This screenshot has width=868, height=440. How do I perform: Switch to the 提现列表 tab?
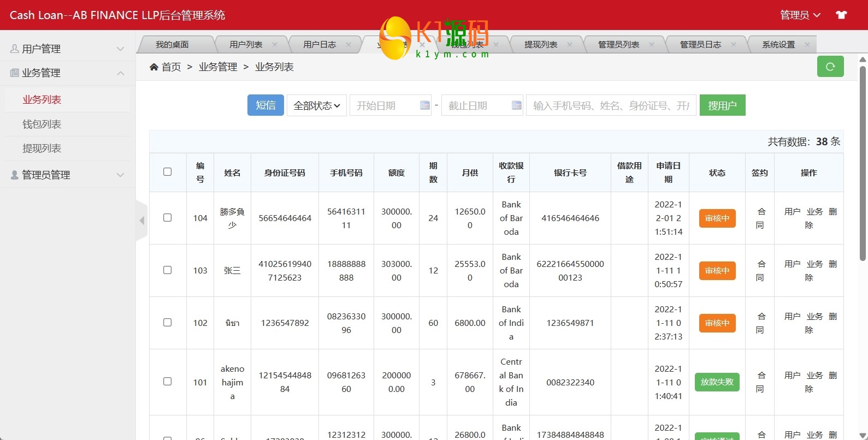[541, 45]
